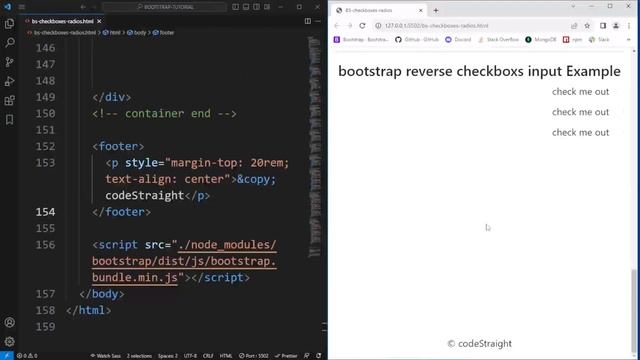The height and width of the screenshot is (360, 640).
Task: Show more bookmarks overflow chevron
Action: pos(629,40)
